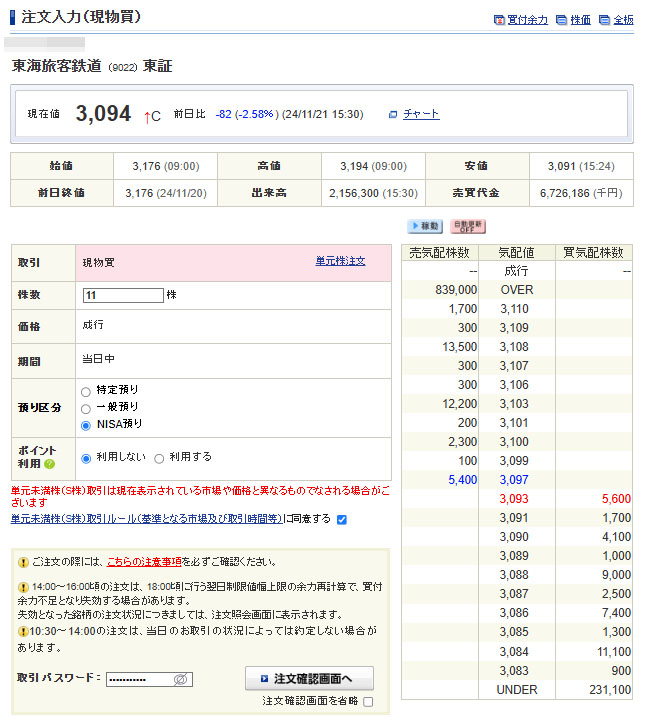Select the NISA預り account radio button

coord(86,425)
